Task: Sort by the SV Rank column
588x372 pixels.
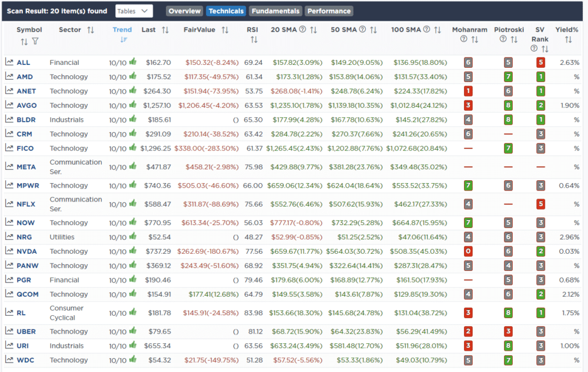Action: click(x=545, y=49)
